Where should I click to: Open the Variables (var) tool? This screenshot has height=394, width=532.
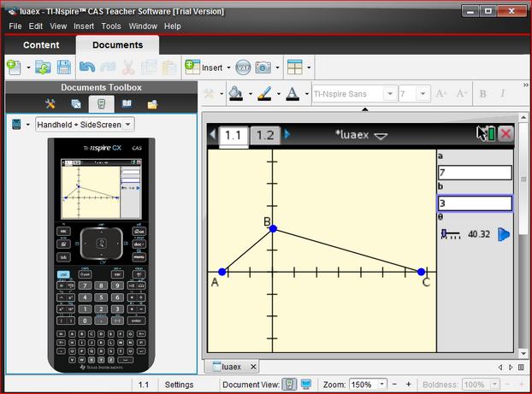click(242, 67)
